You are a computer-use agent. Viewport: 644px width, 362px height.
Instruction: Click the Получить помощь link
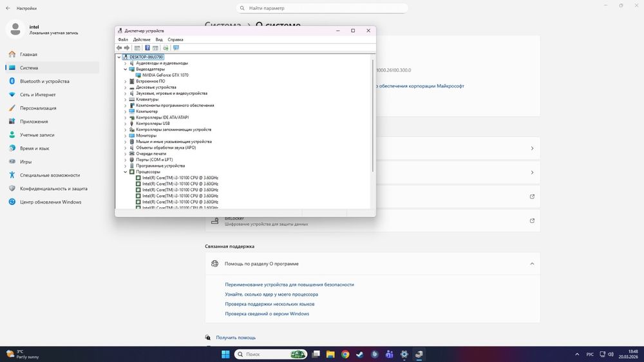(236, 338)
